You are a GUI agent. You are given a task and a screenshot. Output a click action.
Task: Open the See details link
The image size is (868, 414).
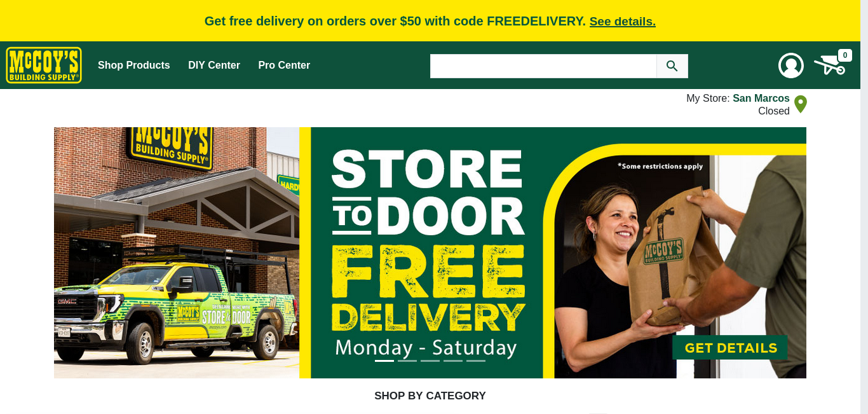click(623, 21)
